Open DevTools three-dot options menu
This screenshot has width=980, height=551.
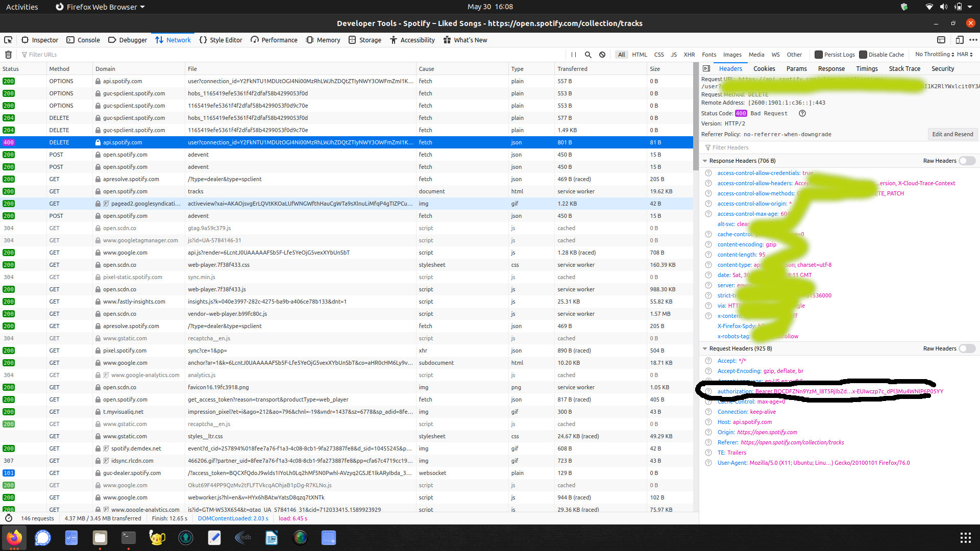point(973,40)
